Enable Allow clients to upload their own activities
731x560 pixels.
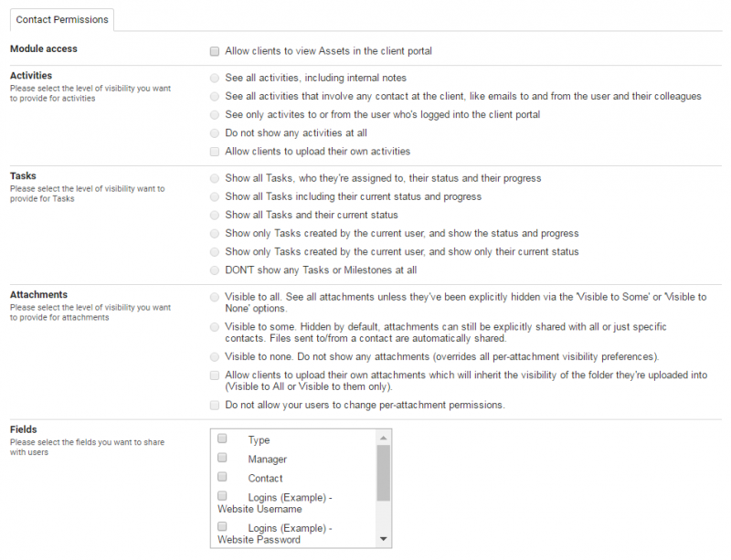(214, 152)
